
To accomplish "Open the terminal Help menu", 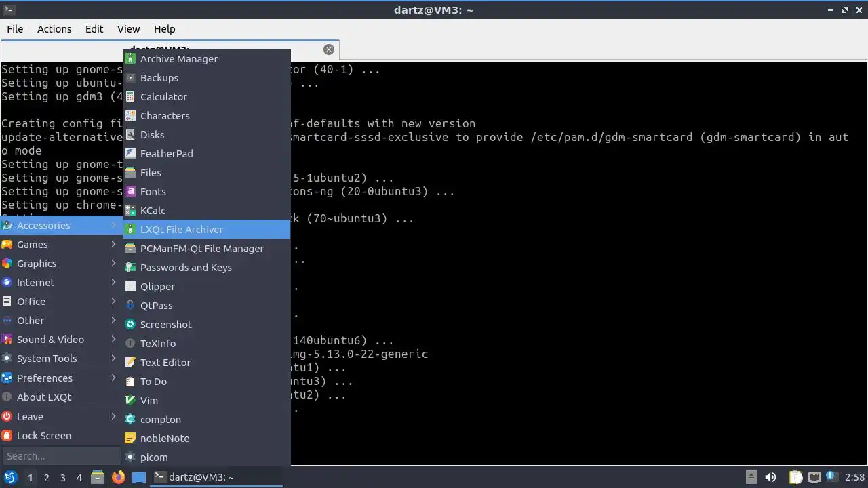I will 164,29.
